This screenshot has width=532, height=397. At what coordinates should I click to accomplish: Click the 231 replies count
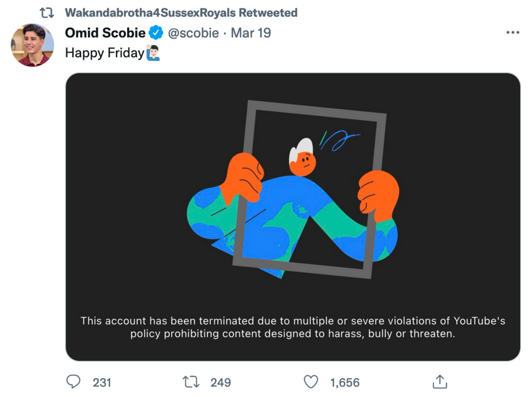point(102,382)
